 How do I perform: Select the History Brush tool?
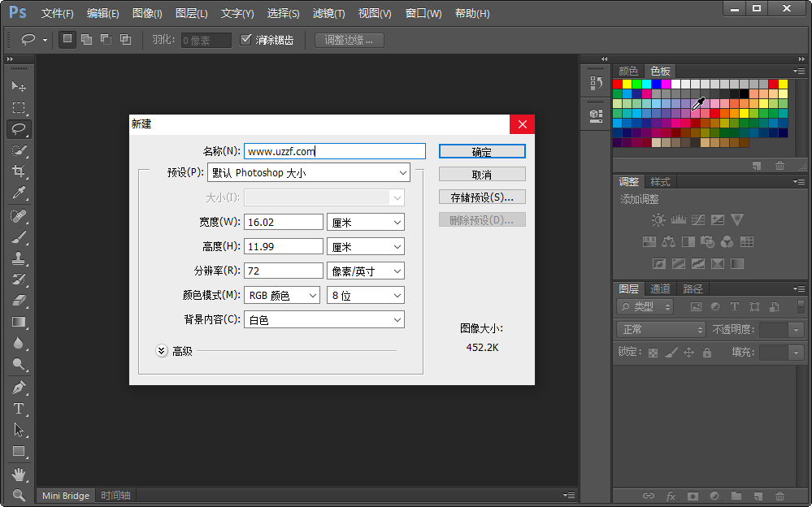pos(19,279)
